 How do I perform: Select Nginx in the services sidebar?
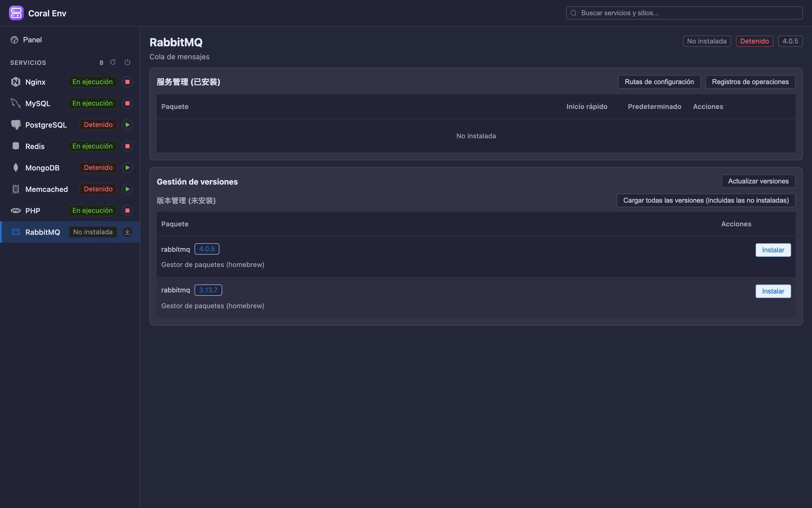pyautogui.click(x=70, y=82)
